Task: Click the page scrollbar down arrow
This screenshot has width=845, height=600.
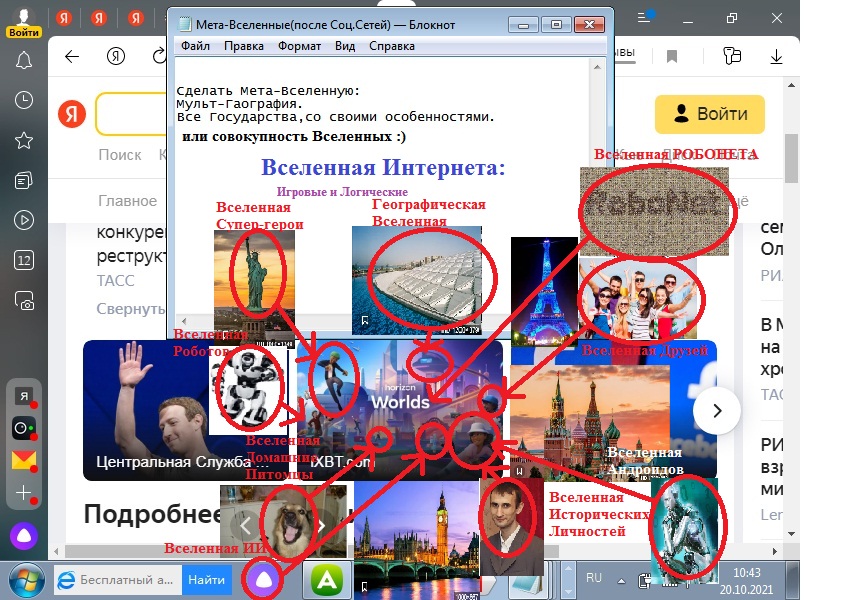Action: pos(791,533)
